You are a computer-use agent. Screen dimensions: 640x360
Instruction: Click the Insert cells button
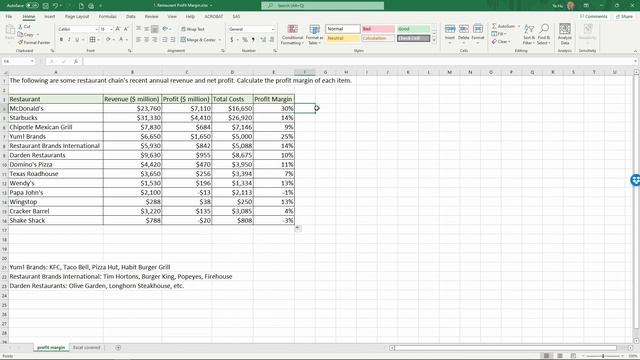450,34
